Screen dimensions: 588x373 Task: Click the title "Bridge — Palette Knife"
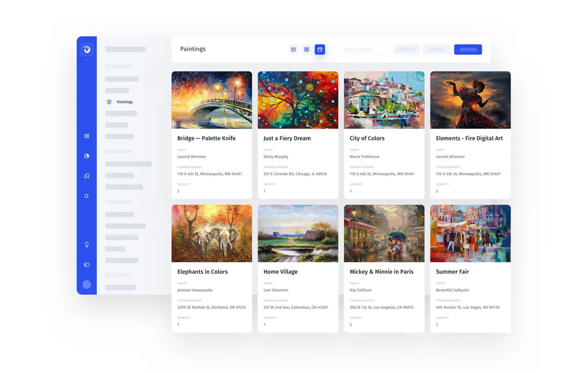206,138
